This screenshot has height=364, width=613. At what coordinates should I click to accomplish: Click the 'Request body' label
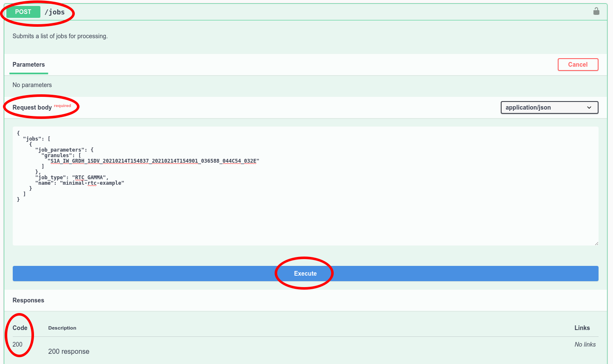click(32, 107)
